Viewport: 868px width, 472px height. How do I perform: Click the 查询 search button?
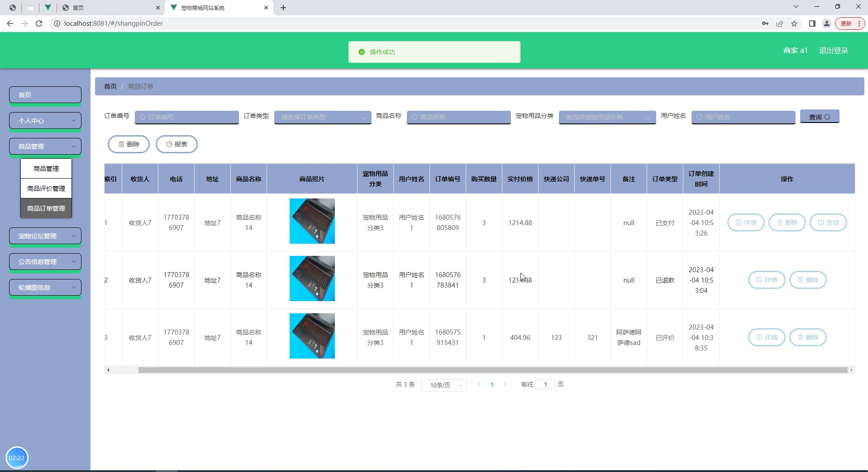[x=820, y=117]
